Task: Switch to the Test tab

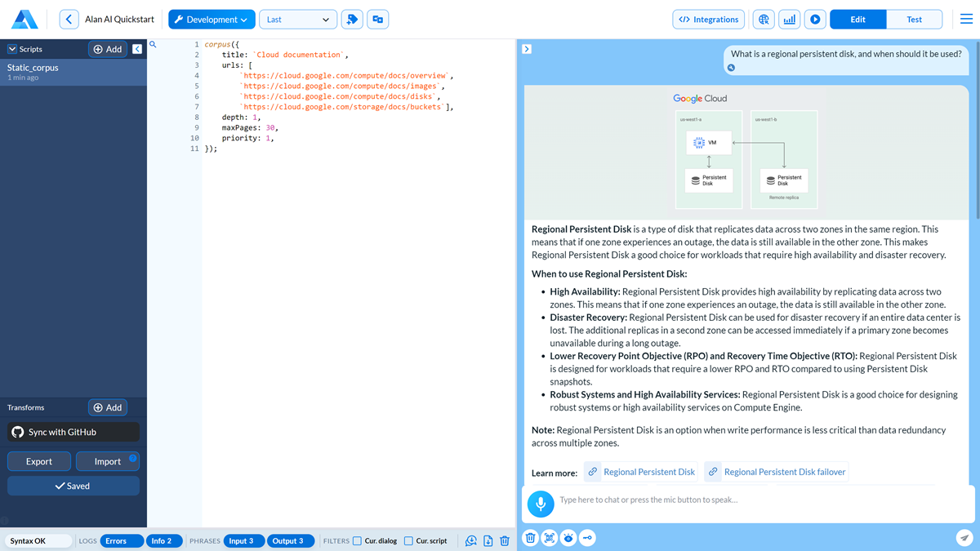Action: [914, 20]
